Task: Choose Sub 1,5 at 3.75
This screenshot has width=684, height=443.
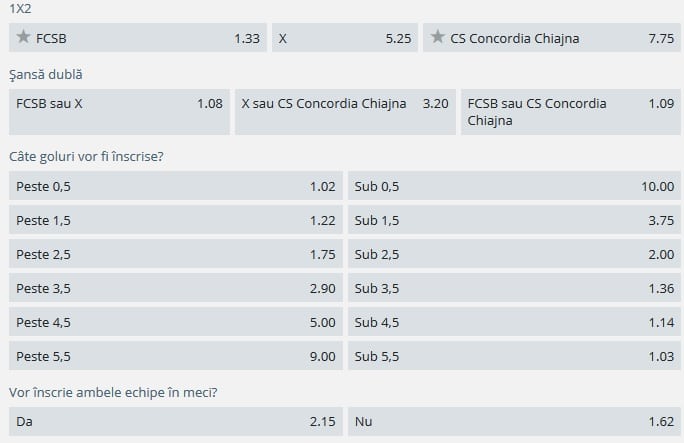Action: pyautogui.click(x=514, y=220)
